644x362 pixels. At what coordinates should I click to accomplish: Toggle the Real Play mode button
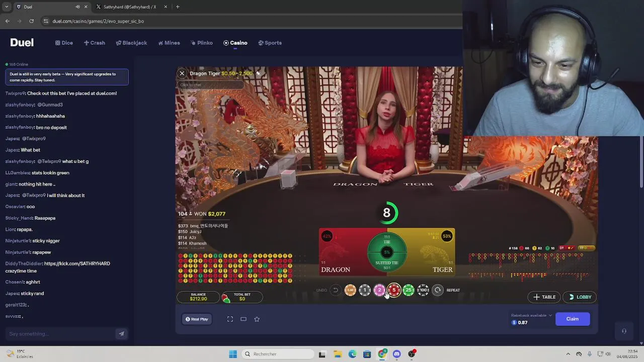(197, 319)
